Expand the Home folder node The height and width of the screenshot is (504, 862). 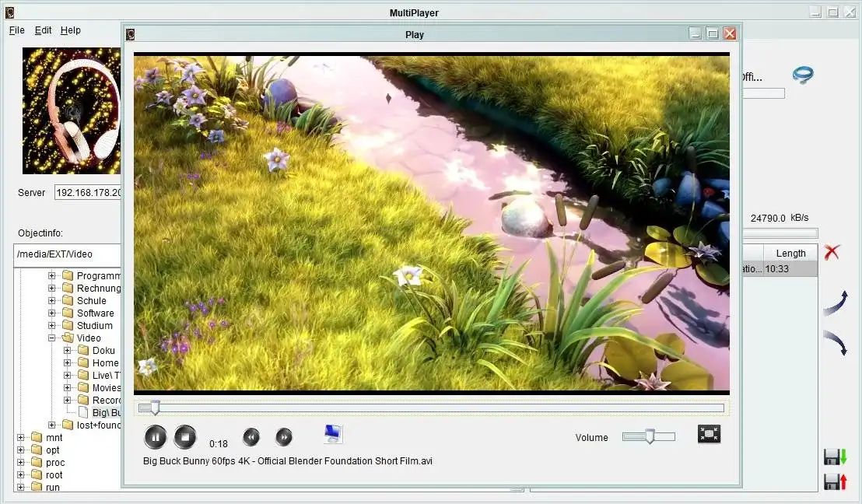[x=67, y=362]
